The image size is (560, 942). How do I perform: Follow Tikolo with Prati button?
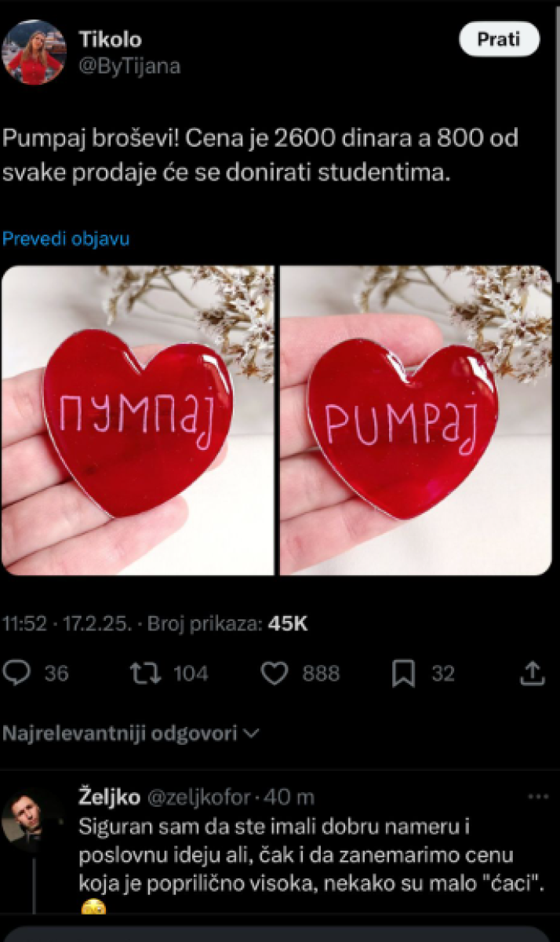point(499,39)
